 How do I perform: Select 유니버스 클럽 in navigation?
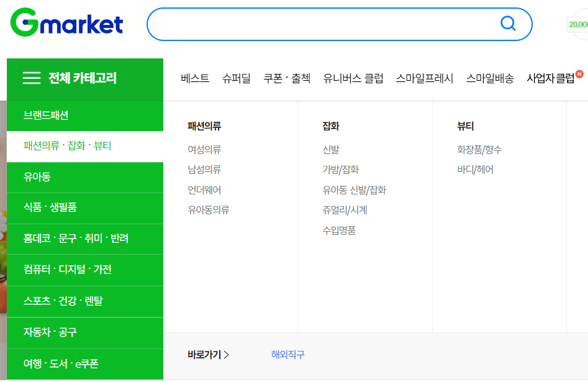click(x=353, y=78)
